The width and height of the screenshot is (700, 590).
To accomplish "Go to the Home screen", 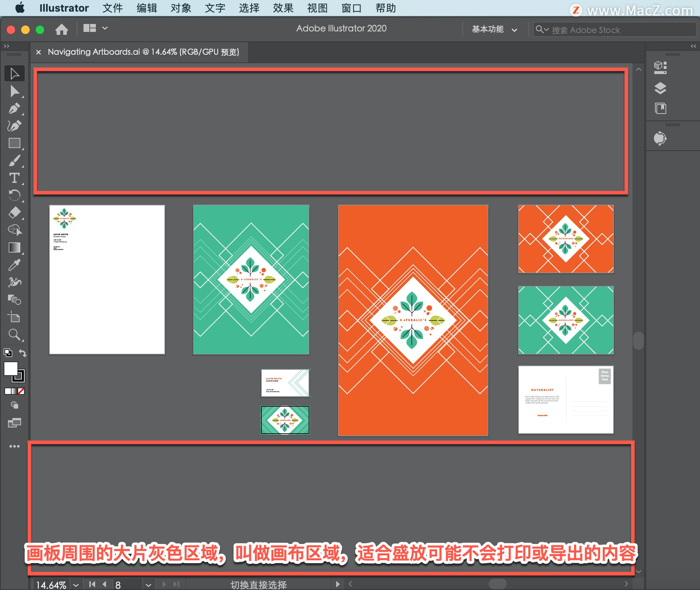I will point(62,29).
